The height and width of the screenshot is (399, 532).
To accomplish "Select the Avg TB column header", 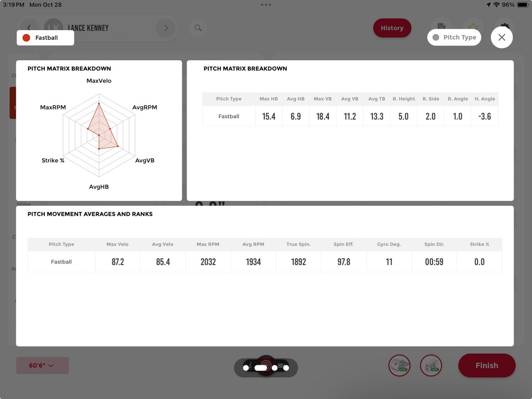I will pos(377,99).
